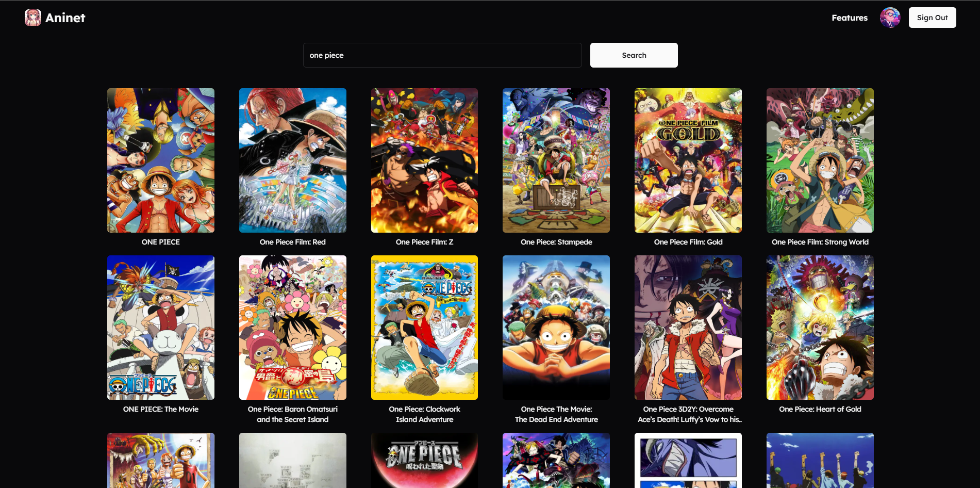980x488 pixels.
Task: Click the Aninet logo icon
Action: pyautogui.click(x=33, y=18)
